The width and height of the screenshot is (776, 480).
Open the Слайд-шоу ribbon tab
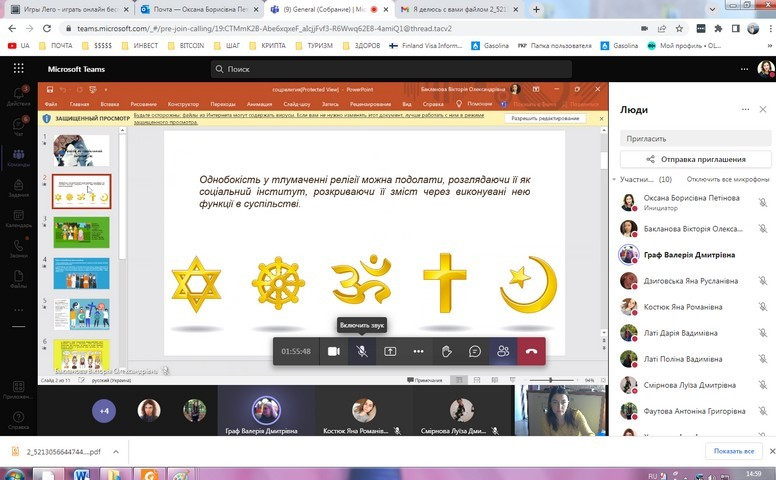point(297,104)
